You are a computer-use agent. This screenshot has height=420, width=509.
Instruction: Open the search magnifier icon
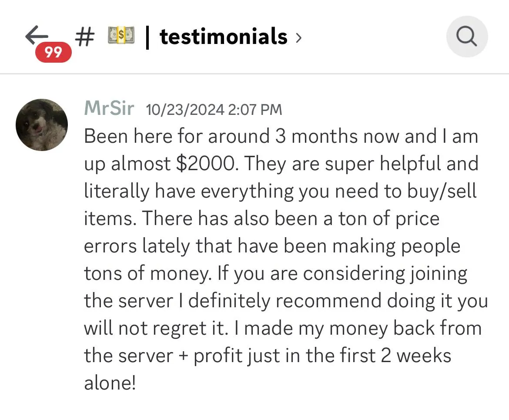pos(467,37)
